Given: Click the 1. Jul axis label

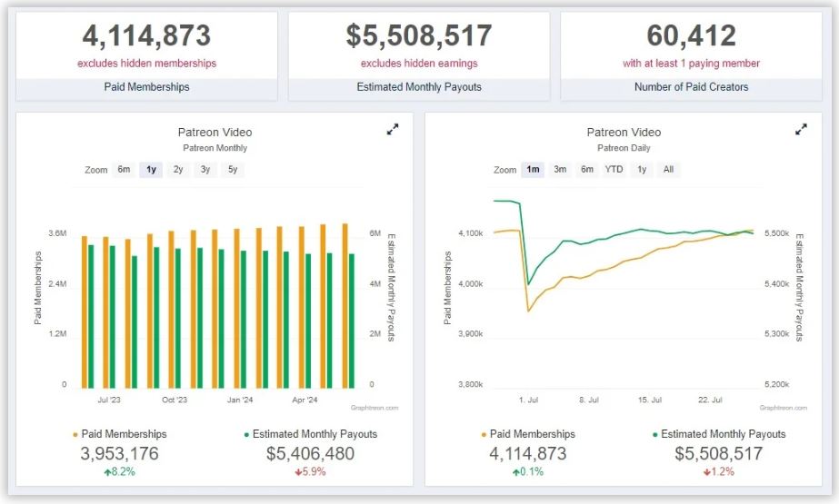Looking at the screenshot, I should point(529,400).
